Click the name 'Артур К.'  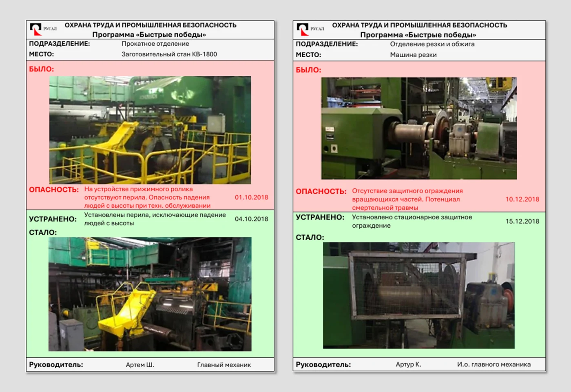tap(408, 364)
